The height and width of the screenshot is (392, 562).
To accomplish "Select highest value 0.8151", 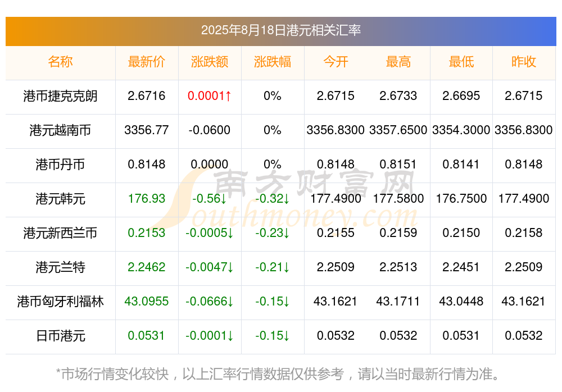I will point(398,165).
